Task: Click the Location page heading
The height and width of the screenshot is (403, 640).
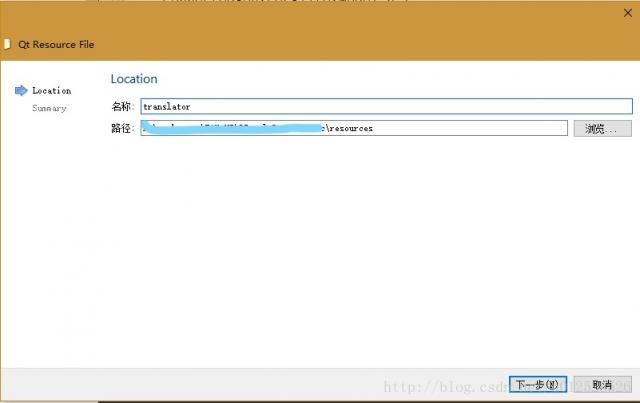Action: point(134,79)
